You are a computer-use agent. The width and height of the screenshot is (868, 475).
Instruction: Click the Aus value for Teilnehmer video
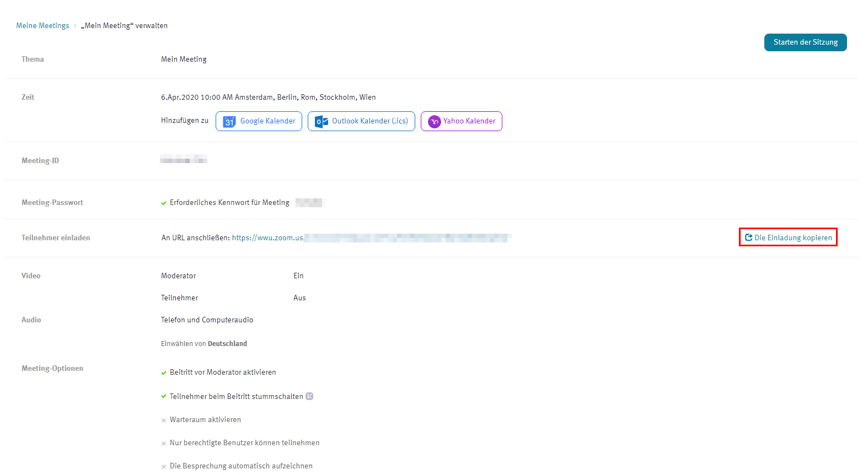[299, 298]
